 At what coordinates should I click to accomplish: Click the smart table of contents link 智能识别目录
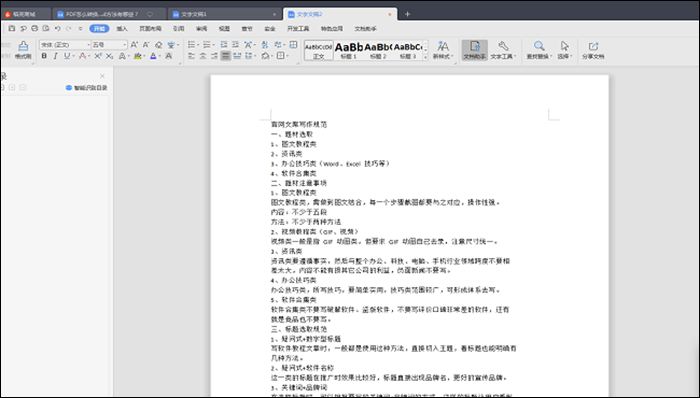tap(87, 88)
